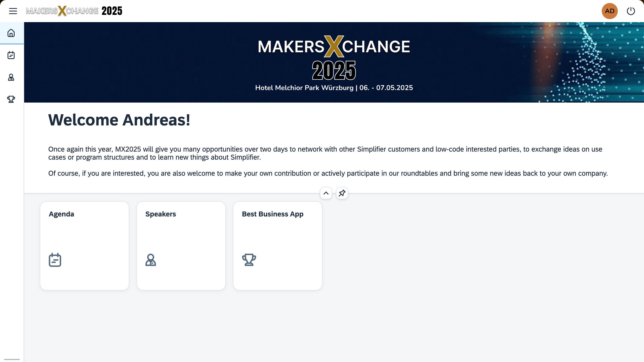This screenshot has width=644, height=362.
Task: Collapse the header with the up chevron
Action: click(x=326, y=193)
